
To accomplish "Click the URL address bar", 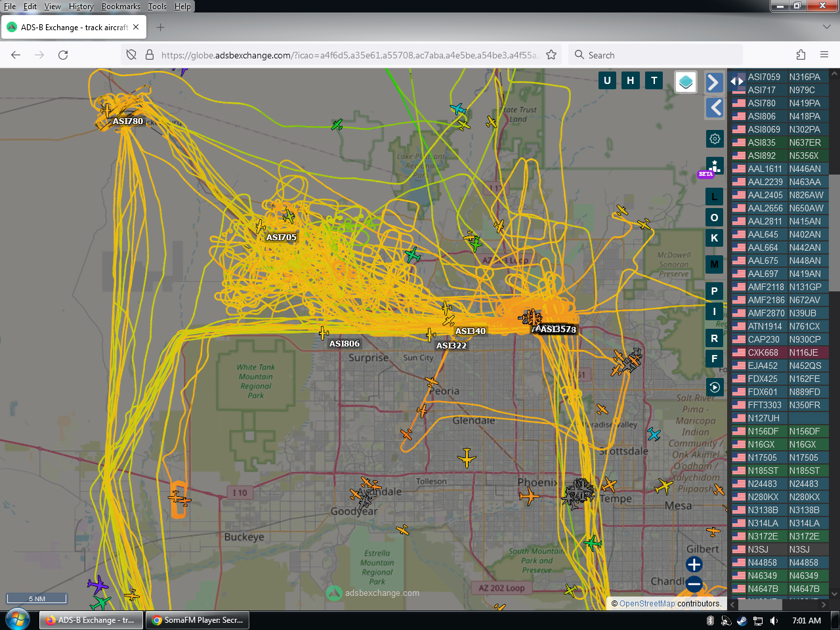I will pyautogui.click(x=349, y=55).
